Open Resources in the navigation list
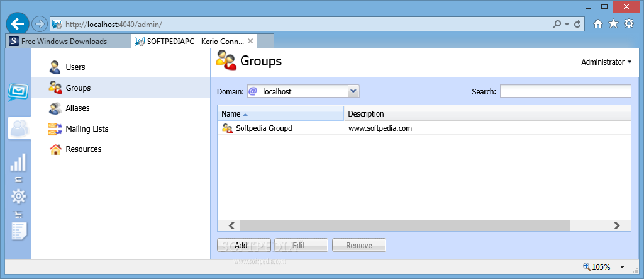This screenshot has width=644, height=279. click(121, 149)
